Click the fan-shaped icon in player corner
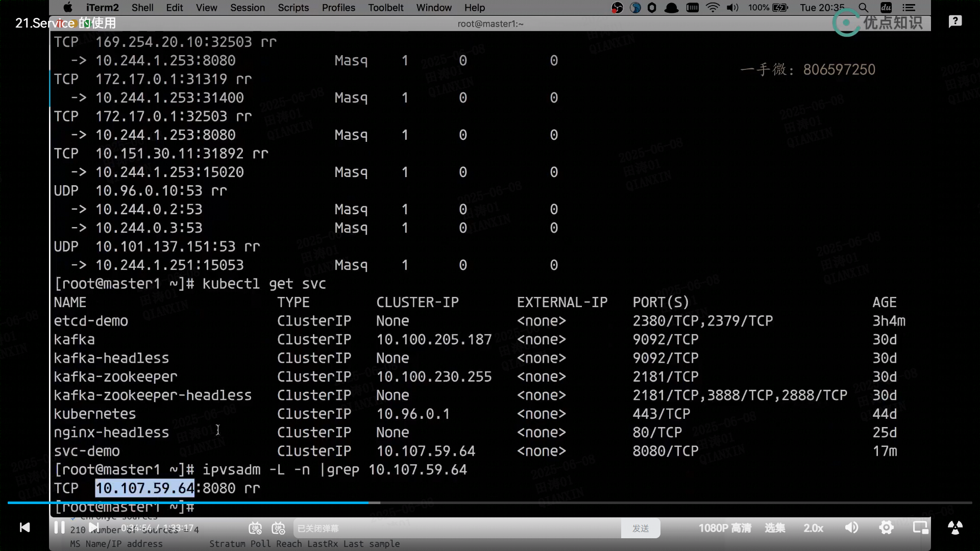 pyautogui.click(x=955, y=528)
